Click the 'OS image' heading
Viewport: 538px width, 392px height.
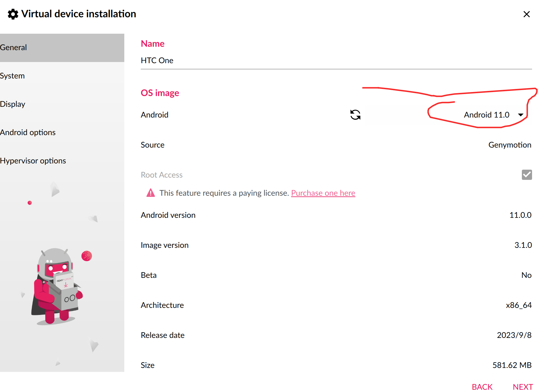160,93
